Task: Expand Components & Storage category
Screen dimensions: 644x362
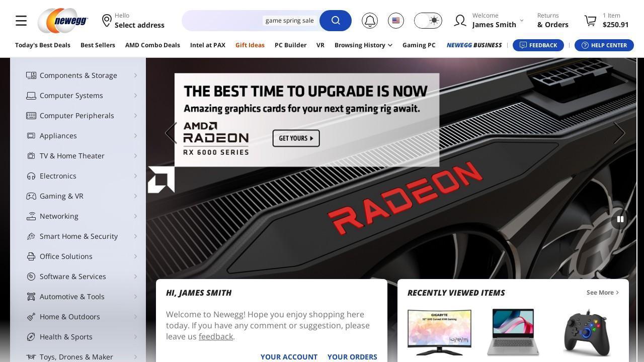Action: (78, 75)
